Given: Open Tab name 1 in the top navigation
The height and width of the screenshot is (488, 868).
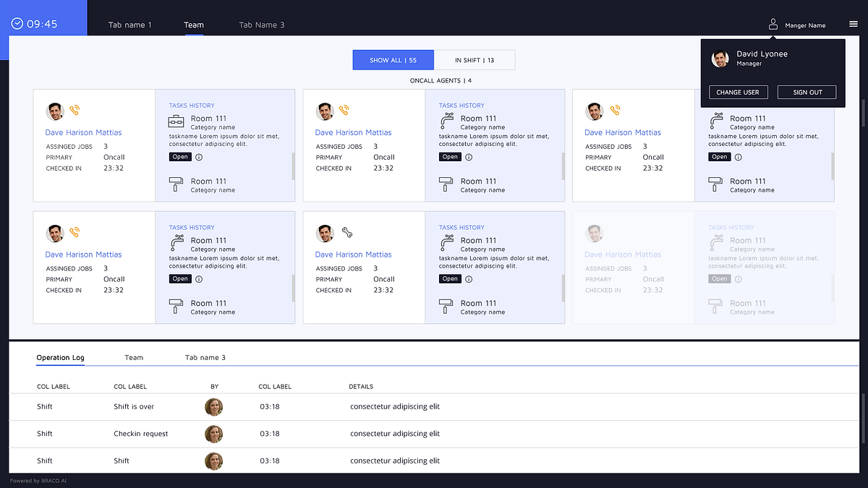Looking at the screenshot, I should 130,25.
